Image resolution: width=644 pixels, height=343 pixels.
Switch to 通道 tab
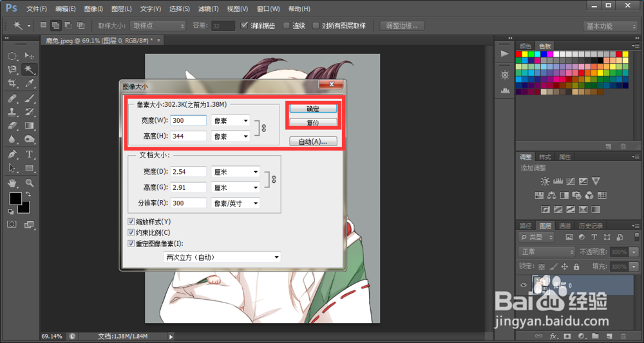[565, 226]
